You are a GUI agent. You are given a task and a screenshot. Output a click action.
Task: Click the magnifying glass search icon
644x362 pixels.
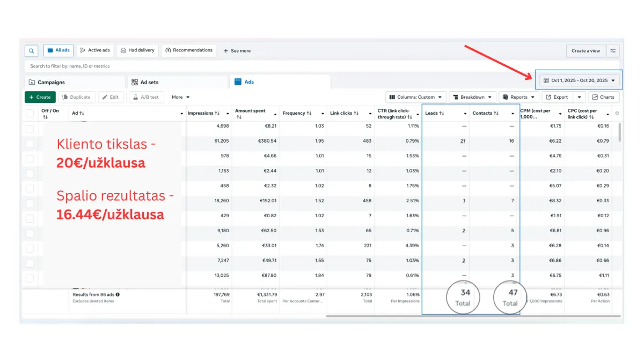point(31,51)
